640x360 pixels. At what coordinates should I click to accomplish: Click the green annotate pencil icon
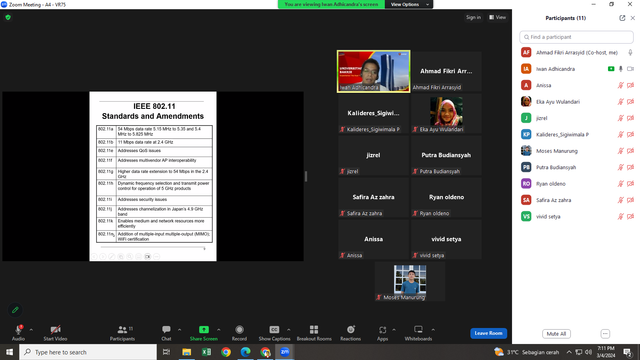pos(15,310)
